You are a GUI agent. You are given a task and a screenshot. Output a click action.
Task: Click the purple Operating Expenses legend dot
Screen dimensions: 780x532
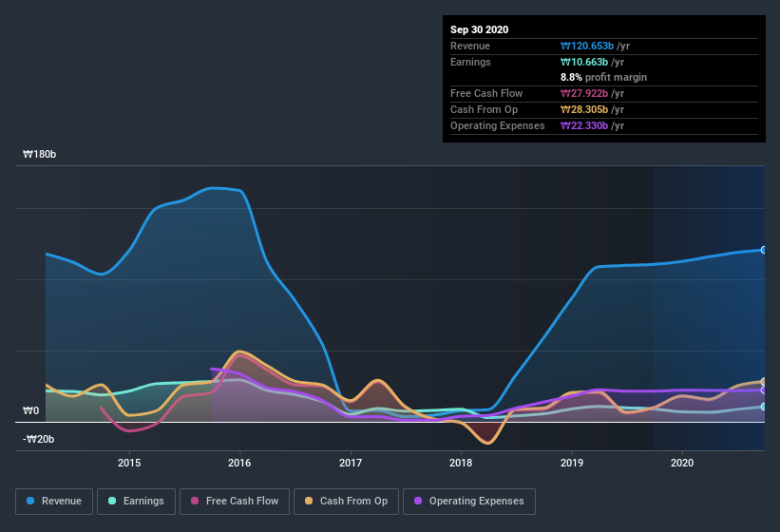click(x=418, y=501)
